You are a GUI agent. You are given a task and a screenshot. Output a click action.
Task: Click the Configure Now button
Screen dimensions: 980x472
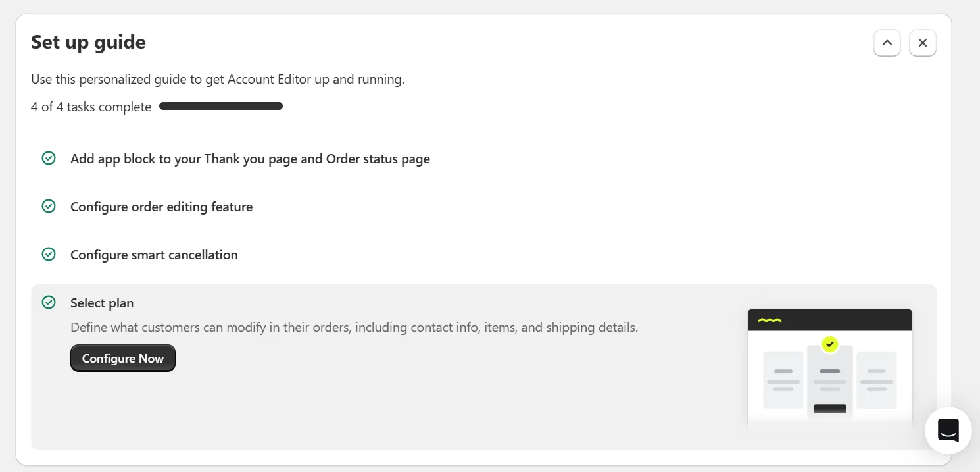[x=123, y=358]
